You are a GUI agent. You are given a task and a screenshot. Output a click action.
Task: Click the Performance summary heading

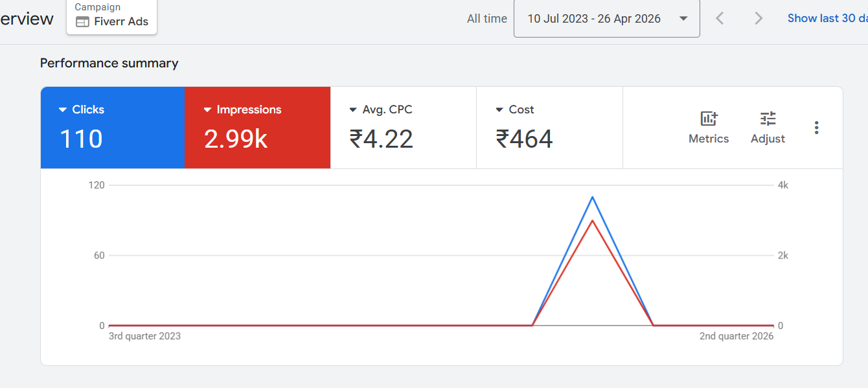[x=109, y=63]
